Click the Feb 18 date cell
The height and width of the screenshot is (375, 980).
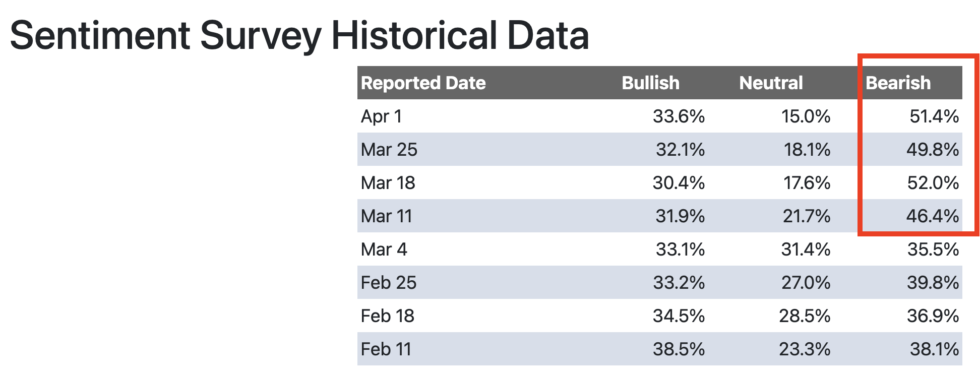pos(388,316)
